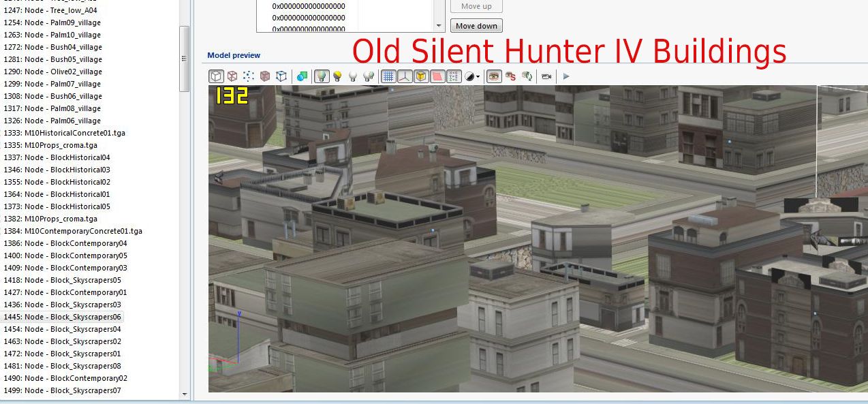
Task: Click the Move up button
Action: (x=476, y=6)
